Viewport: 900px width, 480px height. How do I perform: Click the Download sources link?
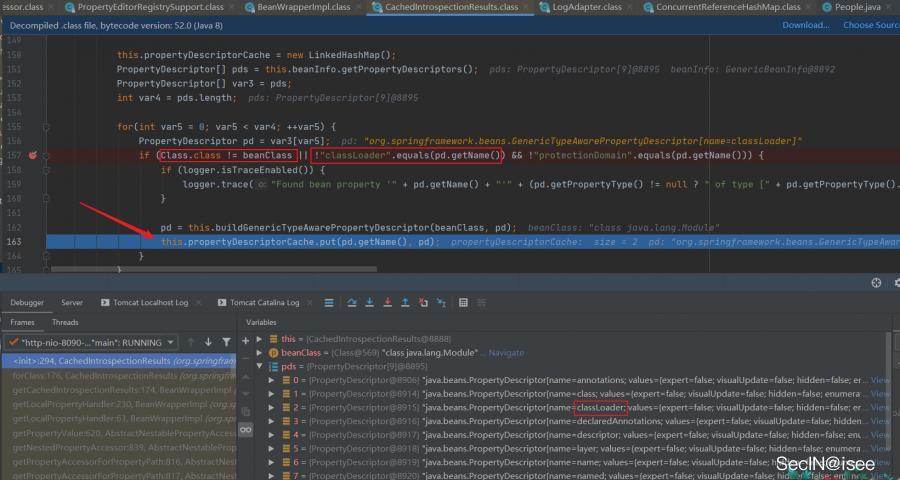click(806, 25)
